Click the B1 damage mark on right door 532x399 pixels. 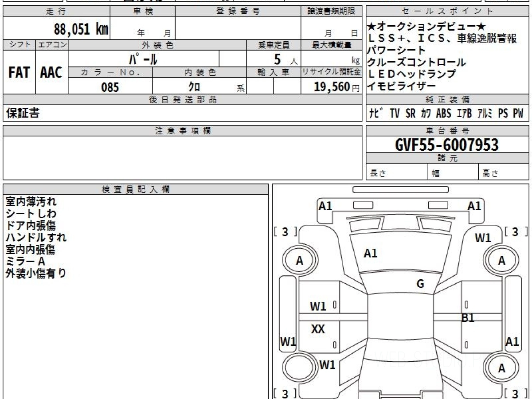coord(468,317)
